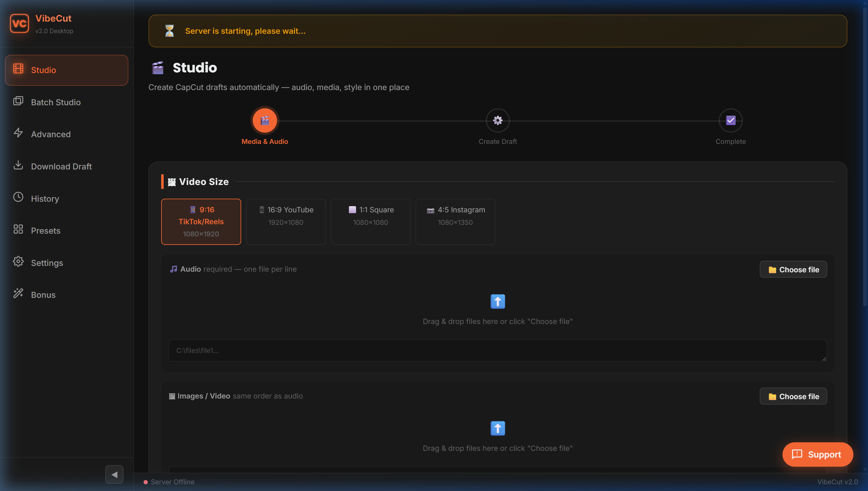Viewport: 868px width, 491px height.
Task: Click the upload arrow icon in Images / Video dropzone
Action: (x=498, y=428)
